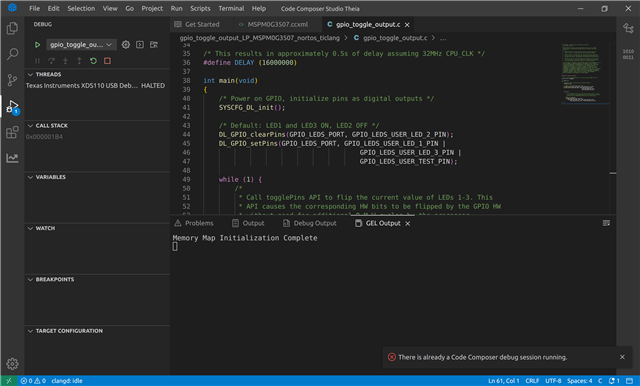Open the View menu
The width and height of the screenshot is (640, 386).
(110, 9)
